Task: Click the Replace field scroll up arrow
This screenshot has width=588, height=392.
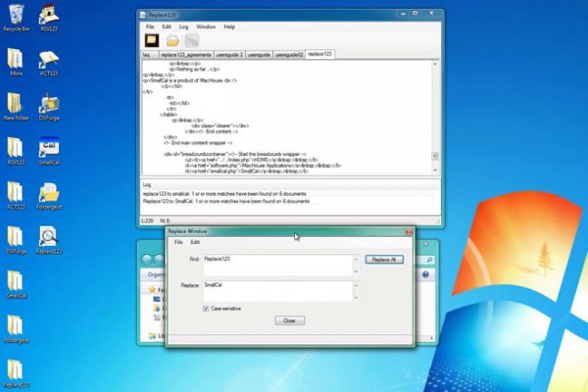Action: click(x=356, y=285)
